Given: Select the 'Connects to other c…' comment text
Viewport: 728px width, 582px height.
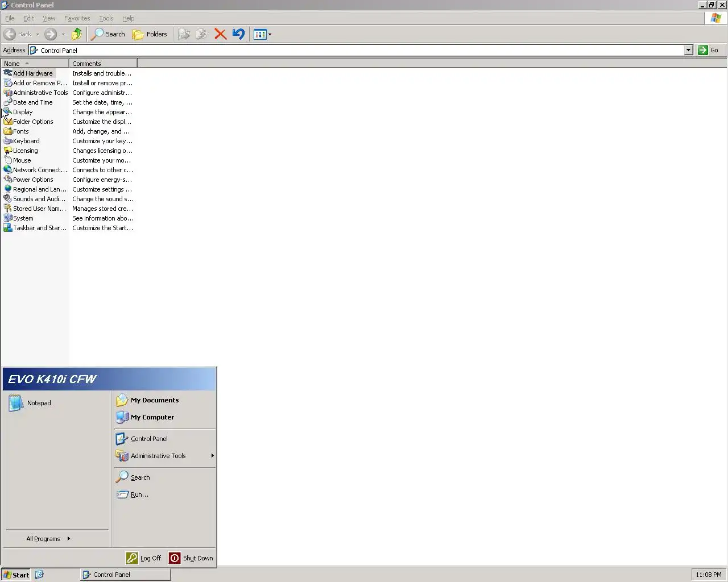Looking at the screenshot, I should click(x=102, y=170).
